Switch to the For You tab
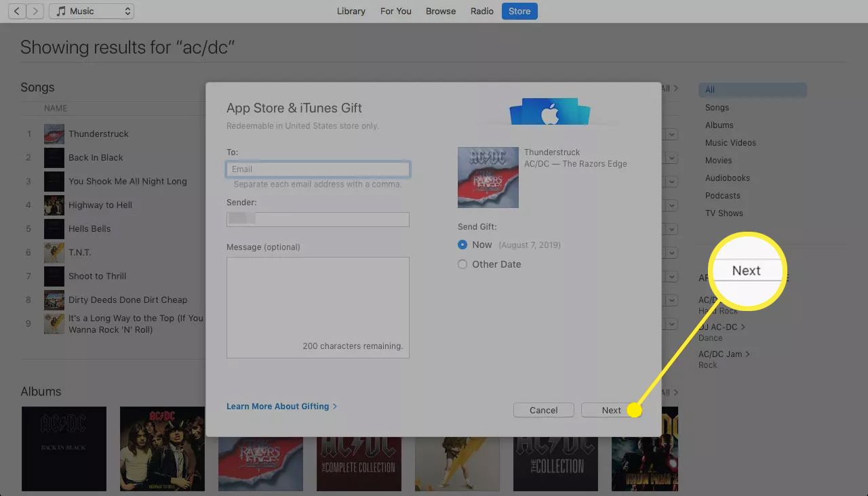The width and height of the screenshot is (868, 496). tap(395, 11)
